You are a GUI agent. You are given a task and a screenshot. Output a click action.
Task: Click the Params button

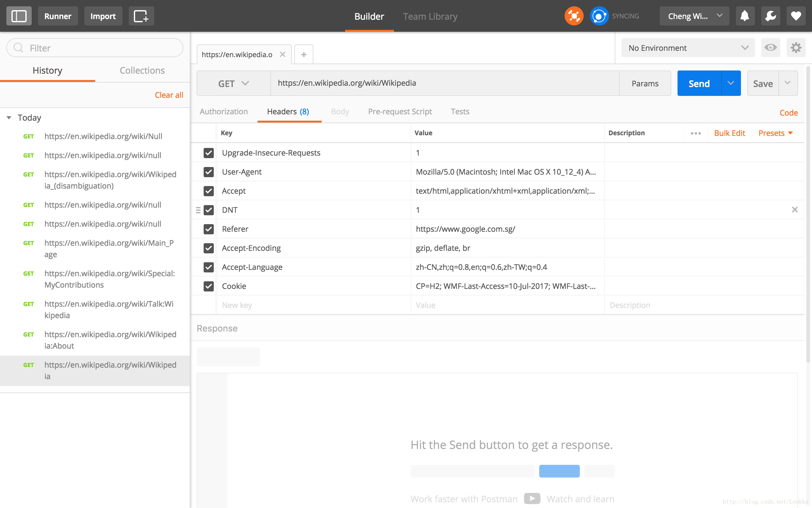click(645, 83)
